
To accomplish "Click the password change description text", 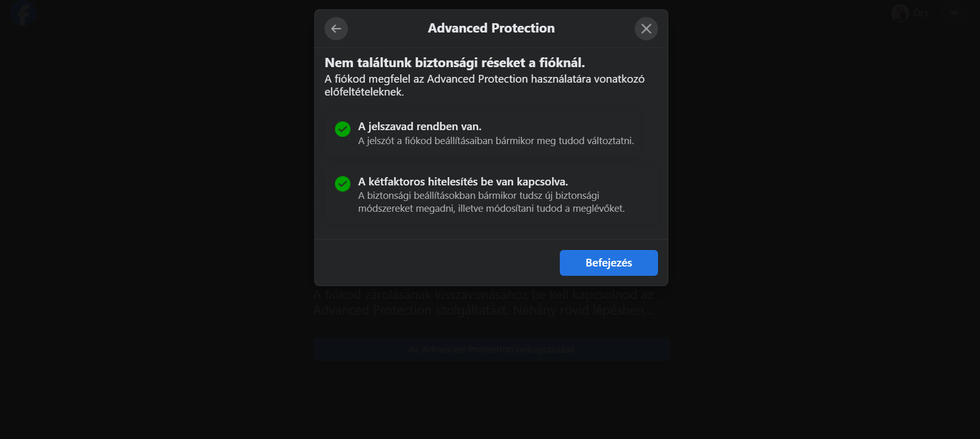I will [x=496, y=141].
